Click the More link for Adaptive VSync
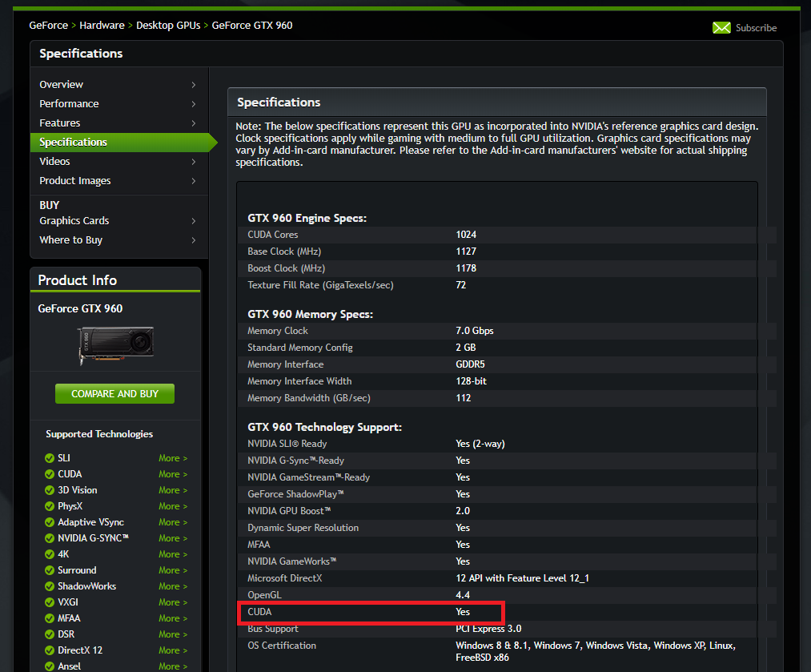The height and width of the screenshot is (672, 811). pos(173,522)
